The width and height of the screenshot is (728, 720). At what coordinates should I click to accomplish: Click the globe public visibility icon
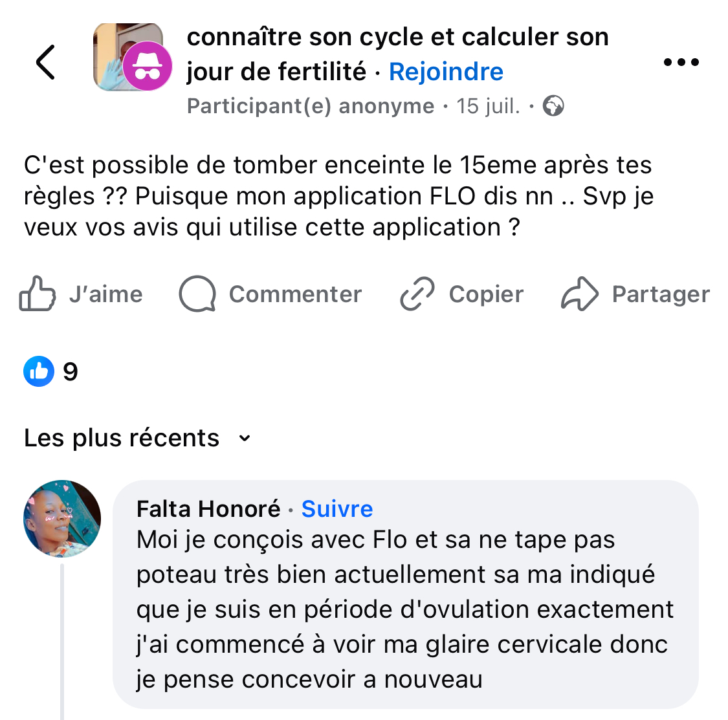[x=553, y=105]
